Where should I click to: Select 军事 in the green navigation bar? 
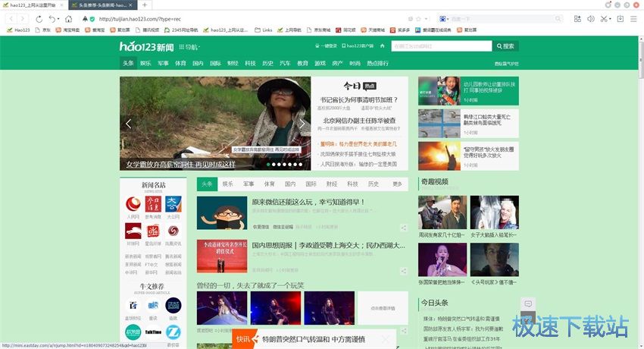[x=163, y=63]
